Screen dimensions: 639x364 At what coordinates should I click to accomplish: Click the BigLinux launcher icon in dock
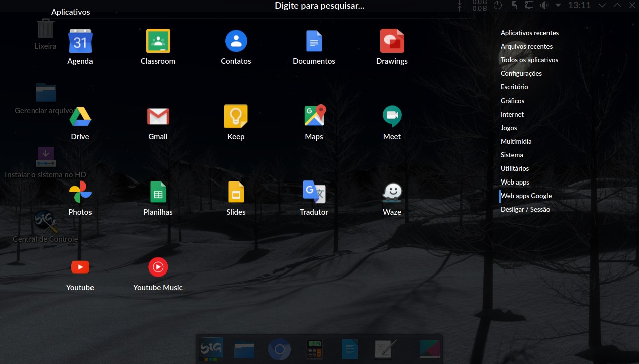click(x=211, y=349)
